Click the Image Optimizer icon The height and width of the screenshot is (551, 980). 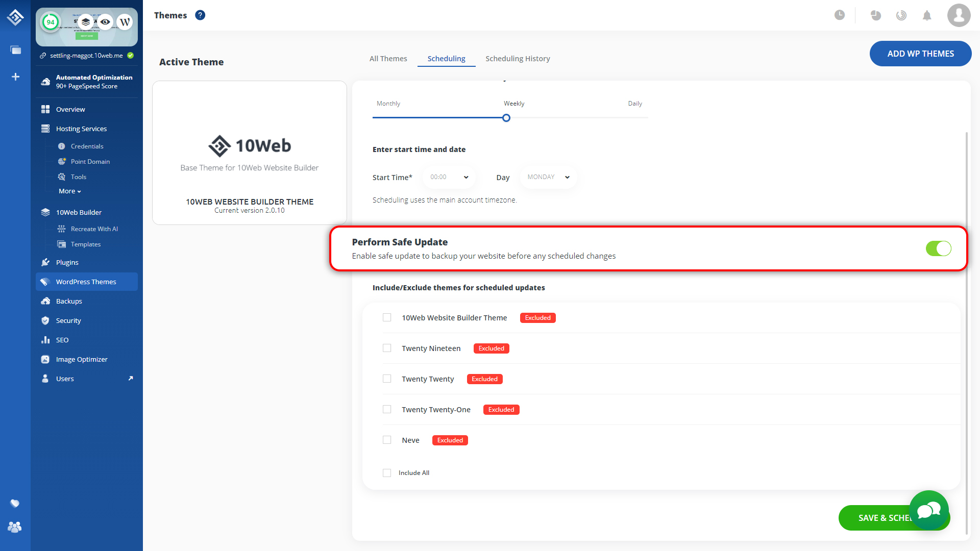[45, 359]
